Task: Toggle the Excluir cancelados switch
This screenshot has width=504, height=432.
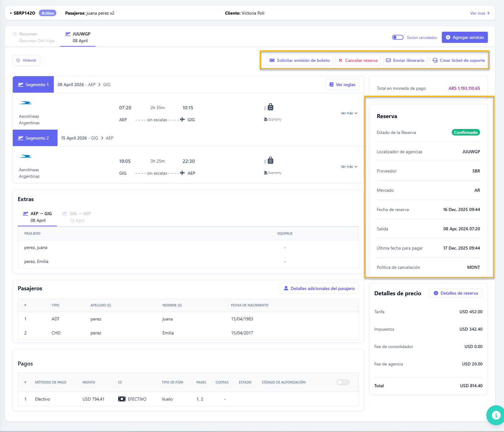Action: 398,37
